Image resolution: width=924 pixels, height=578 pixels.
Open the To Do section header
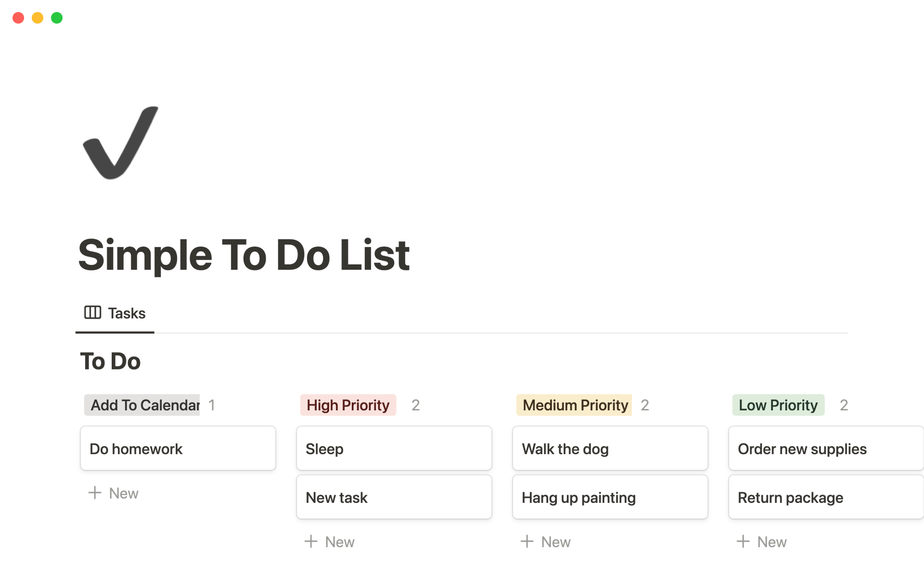pyautogui.click(x=110, y=361)
